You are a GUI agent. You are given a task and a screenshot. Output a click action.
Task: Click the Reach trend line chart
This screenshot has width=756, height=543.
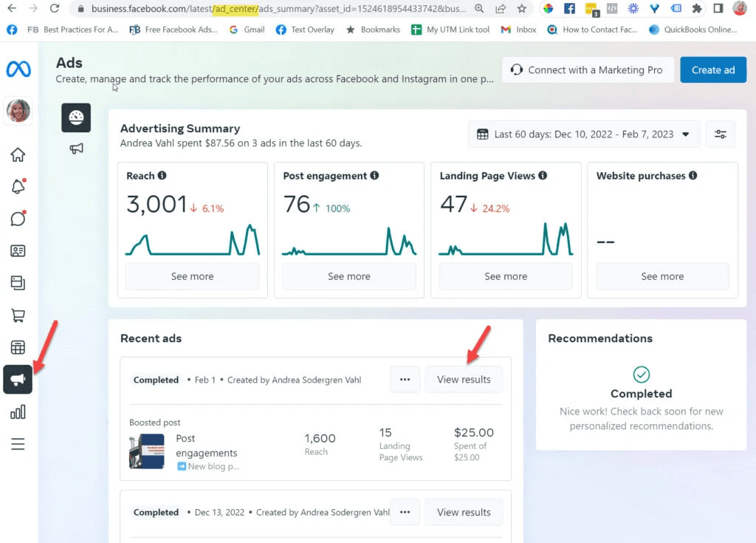[193, 239]
